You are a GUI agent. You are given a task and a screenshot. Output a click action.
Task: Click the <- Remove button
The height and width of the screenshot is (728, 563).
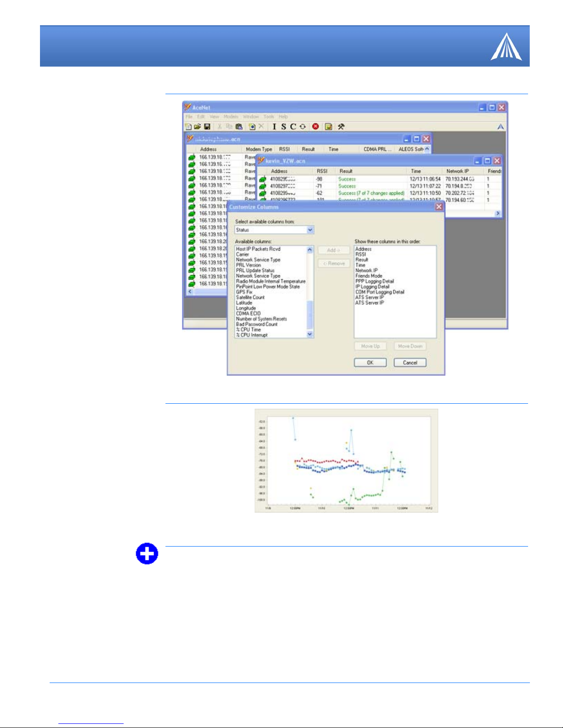tap(334, 264)
